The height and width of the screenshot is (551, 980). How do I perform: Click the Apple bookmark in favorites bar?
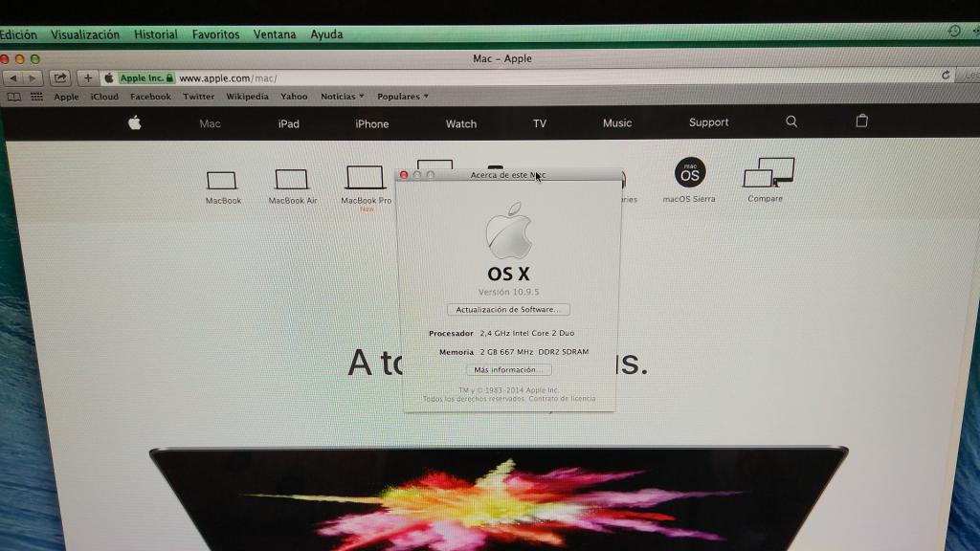pyautogui.click(x=66, y=97)
